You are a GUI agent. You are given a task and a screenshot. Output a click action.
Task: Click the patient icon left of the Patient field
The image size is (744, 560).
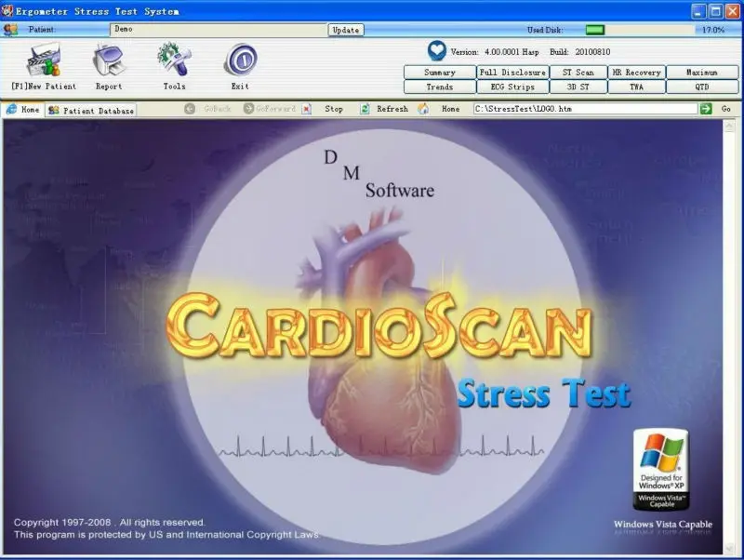pyautogui.click(x=11, y=29)
